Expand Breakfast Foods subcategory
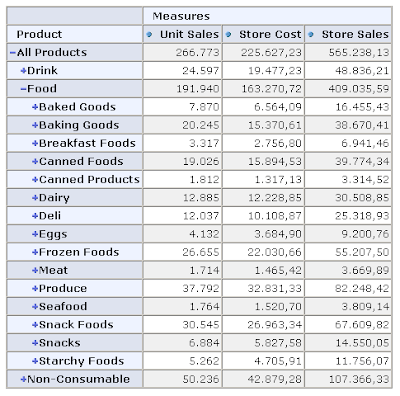This screenshot has width=400, height=396. [35, 143]
